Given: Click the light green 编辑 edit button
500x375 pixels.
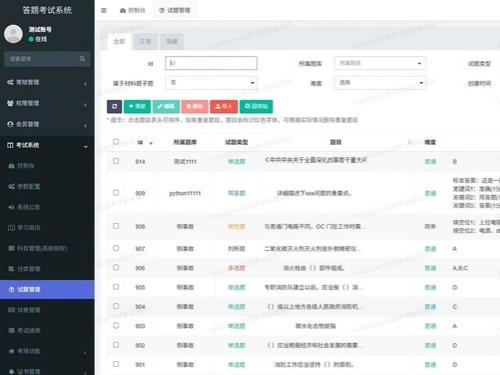Looking at the screenshot, I should 166,106.
